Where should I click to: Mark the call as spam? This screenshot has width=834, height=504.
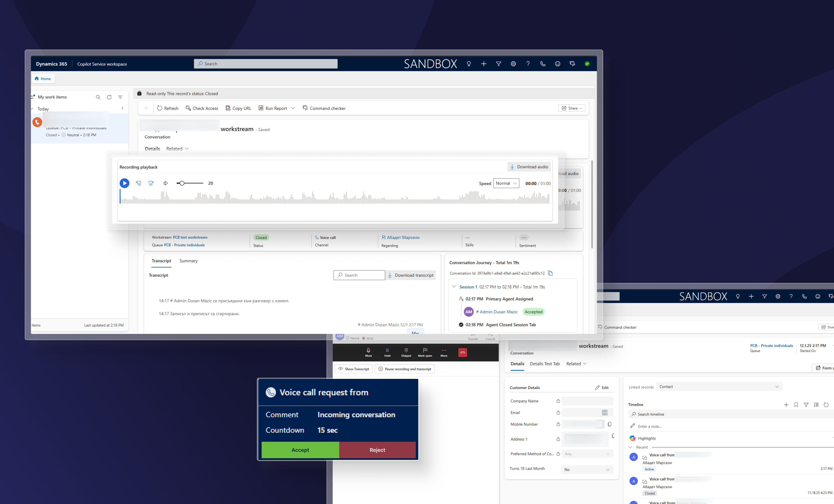[425, 352]
